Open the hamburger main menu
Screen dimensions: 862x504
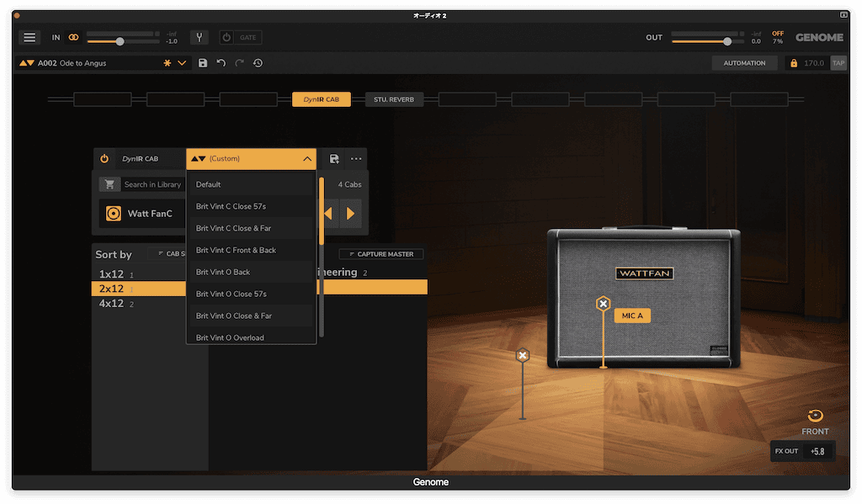click(29, 37)
